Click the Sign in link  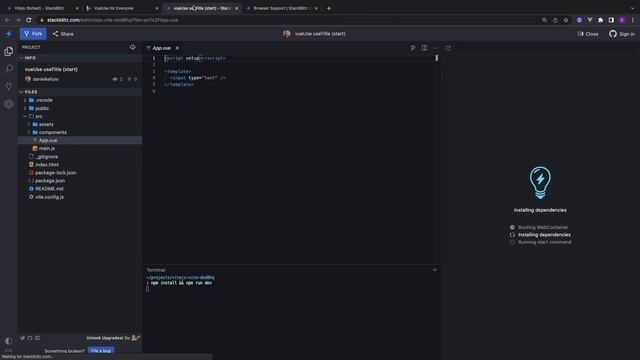[x=627, y=34]
